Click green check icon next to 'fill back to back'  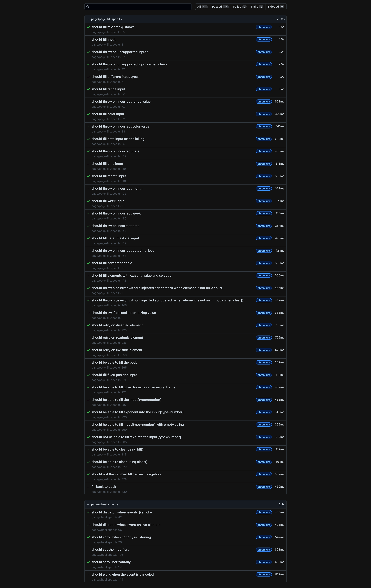[88, 487]
